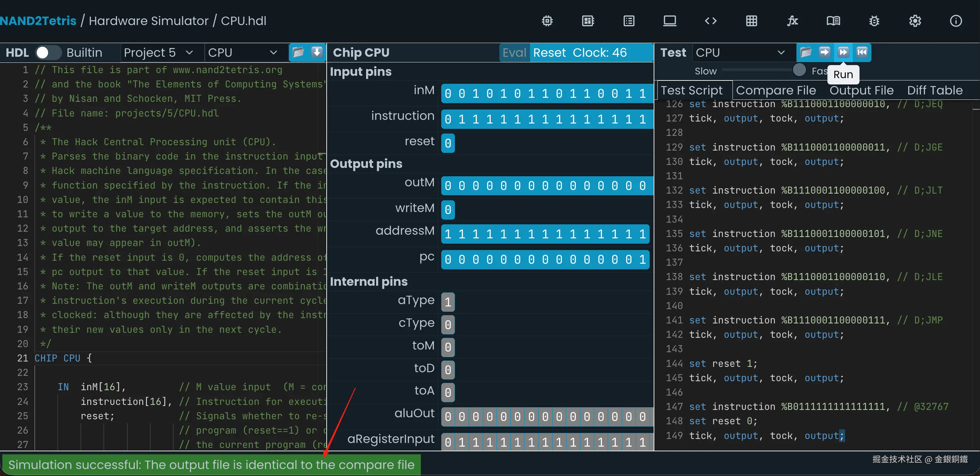Toggle the HDL Builtin switch
Image resolution: width=980 pixels, height=476 pixels.
(48, 52)
